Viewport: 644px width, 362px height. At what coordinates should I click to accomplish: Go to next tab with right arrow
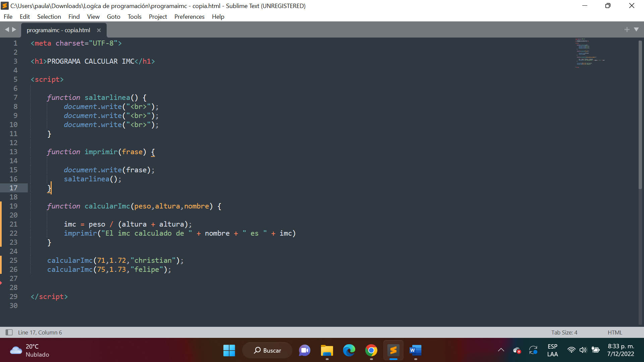pyautogui.click(x=14, y=29)
